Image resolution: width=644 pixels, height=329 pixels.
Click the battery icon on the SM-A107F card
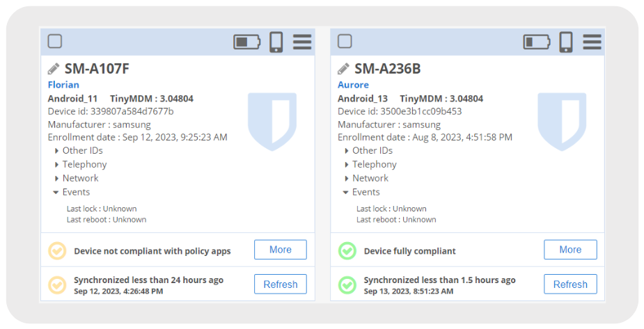(x=247, y=42)
